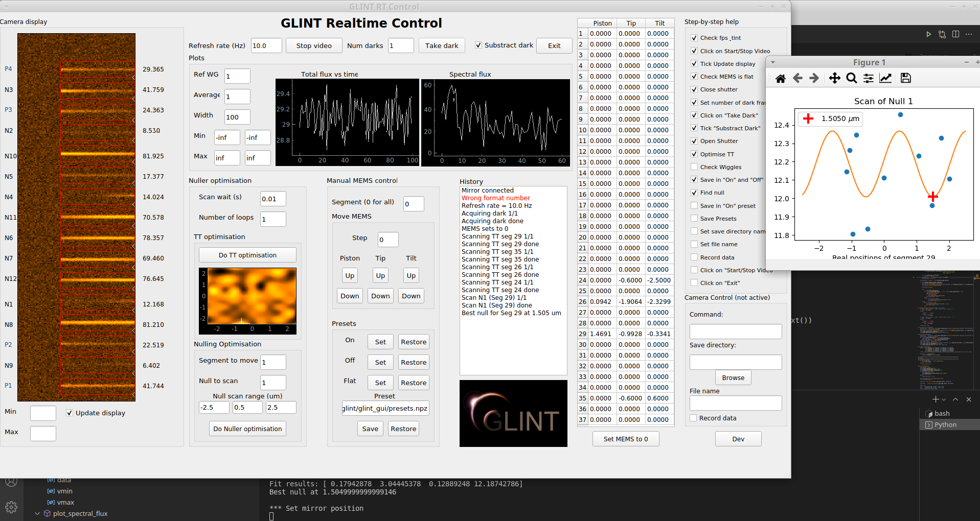Open the Figure 1 title bar dropdown arrow
The width and height of the screenshot is (980, 521).
[x=773, y=62]
